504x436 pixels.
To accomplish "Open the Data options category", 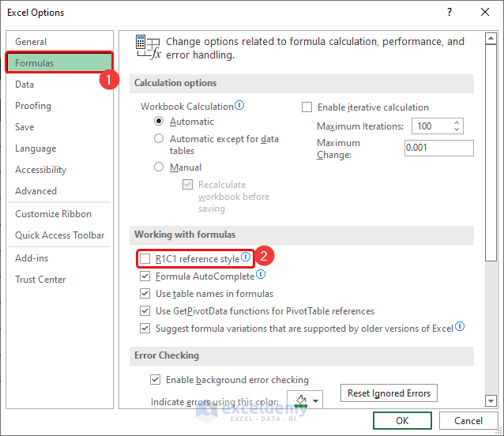I will pyautogui.click(x=60, y=85).
